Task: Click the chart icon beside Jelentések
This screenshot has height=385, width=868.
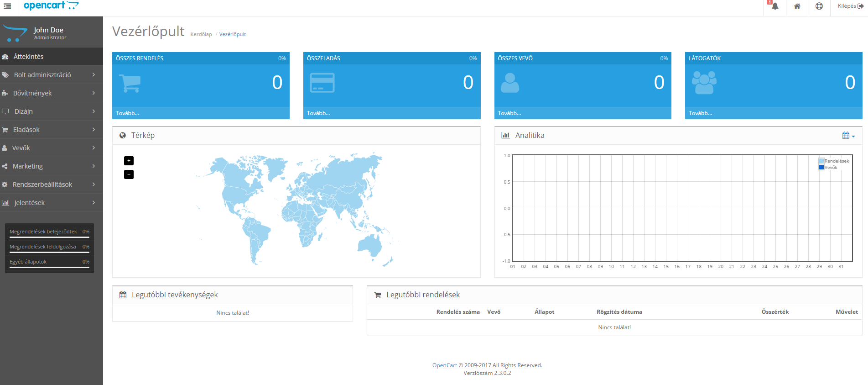Action: click(5, 203)
